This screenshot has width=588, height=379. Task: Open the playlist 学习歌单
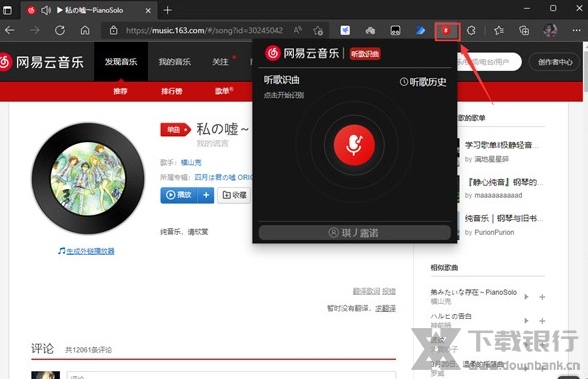coord(502,145)
